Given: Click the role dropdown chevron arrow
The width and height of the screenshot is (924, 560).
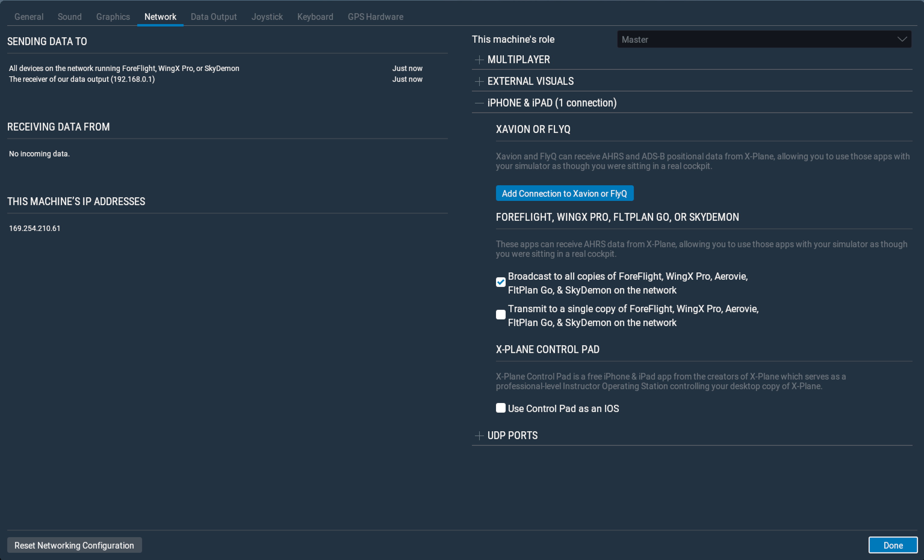Looking at the screenshot, I should [902, 39].
